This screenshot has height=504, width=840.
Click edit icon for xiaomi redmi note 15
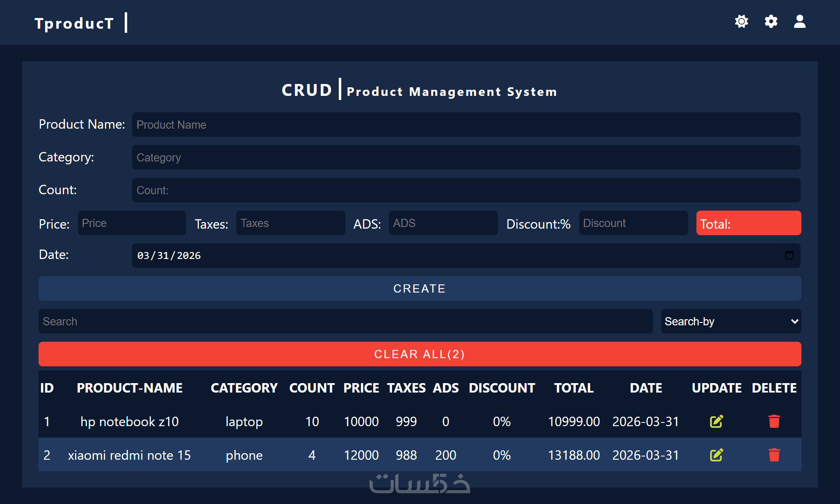716,455
